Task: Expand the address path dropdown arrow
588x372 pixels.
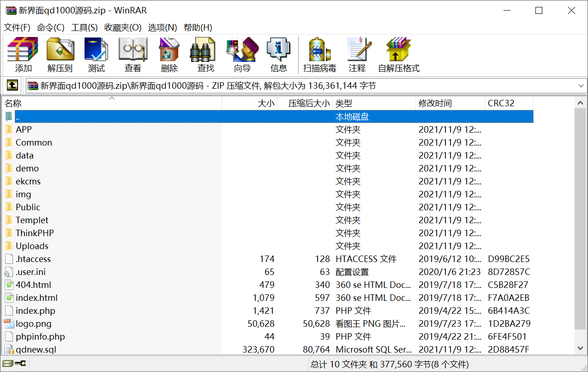Action: coord(581,86)
